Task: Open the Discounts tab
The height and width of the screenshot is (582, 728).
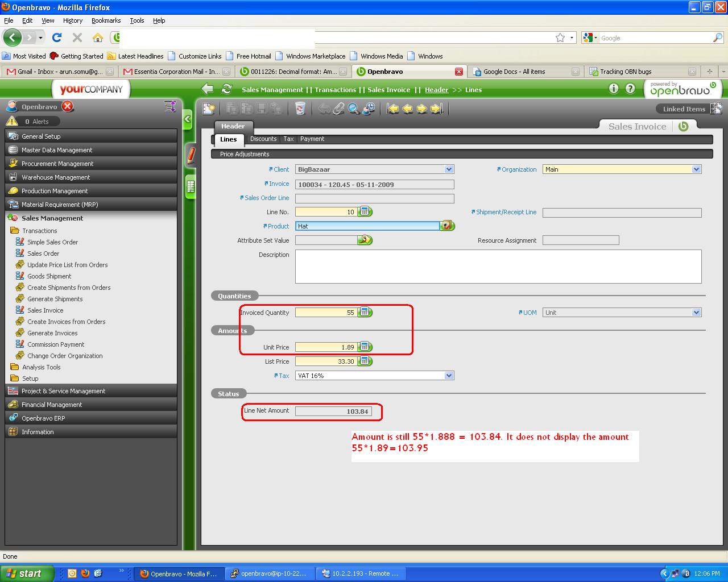Action: coord(263,139)
